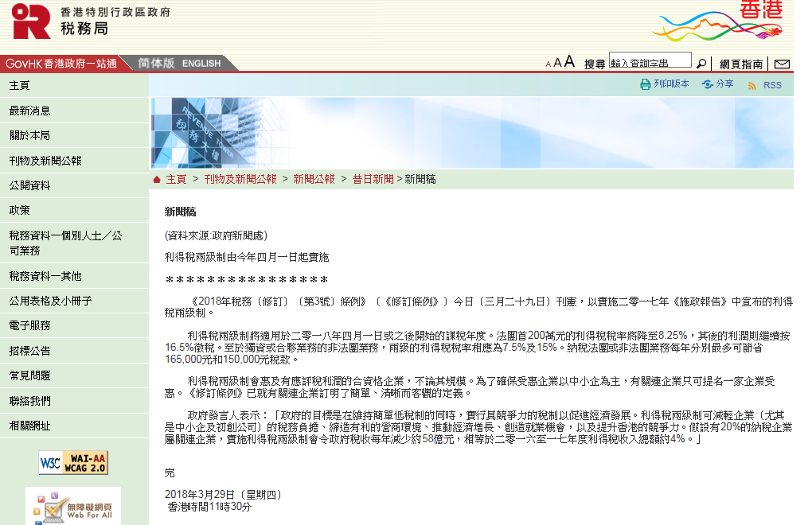Image resolution: width=812 pixels, height=525 pixels.
Task: Open the RSS feed icon
Action: click(x=751, y=85)
